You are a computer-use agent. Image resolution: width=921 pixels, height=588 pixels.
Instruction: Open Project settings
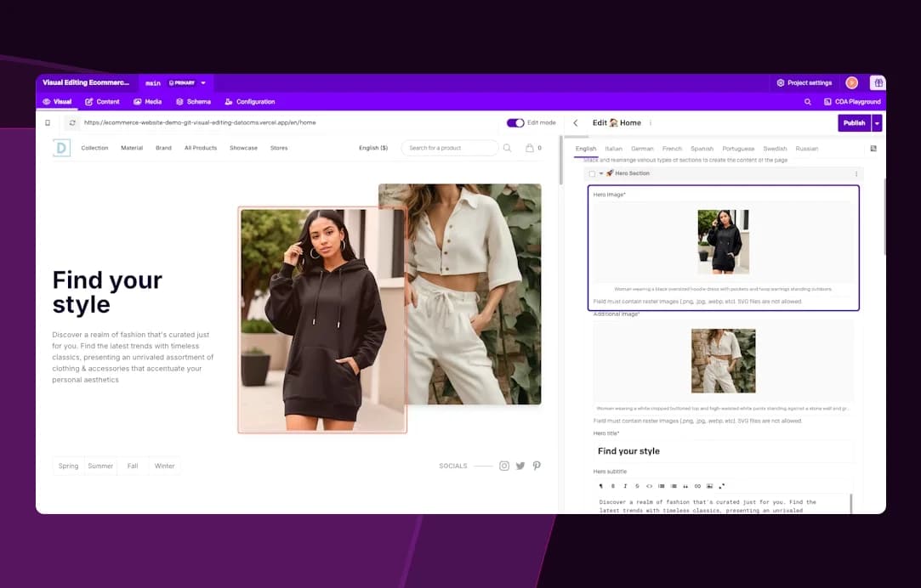[x=804, y=83]
